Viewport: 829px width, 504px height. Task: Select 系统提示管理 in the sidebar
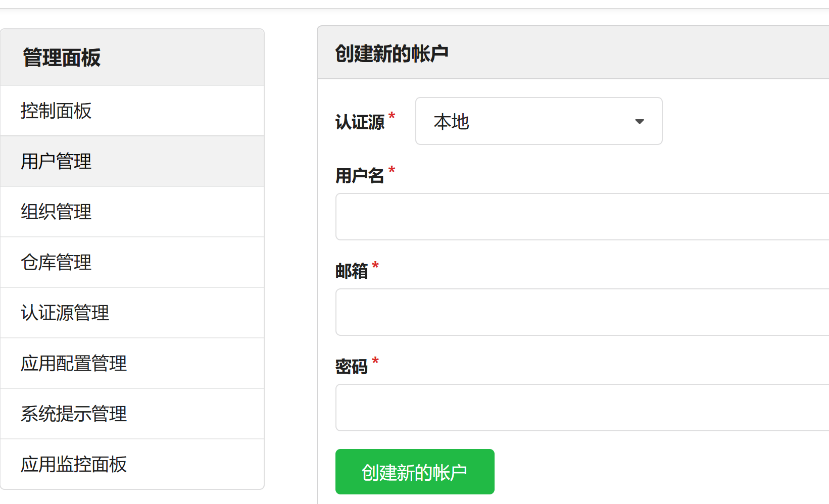[x=74, y=414]
